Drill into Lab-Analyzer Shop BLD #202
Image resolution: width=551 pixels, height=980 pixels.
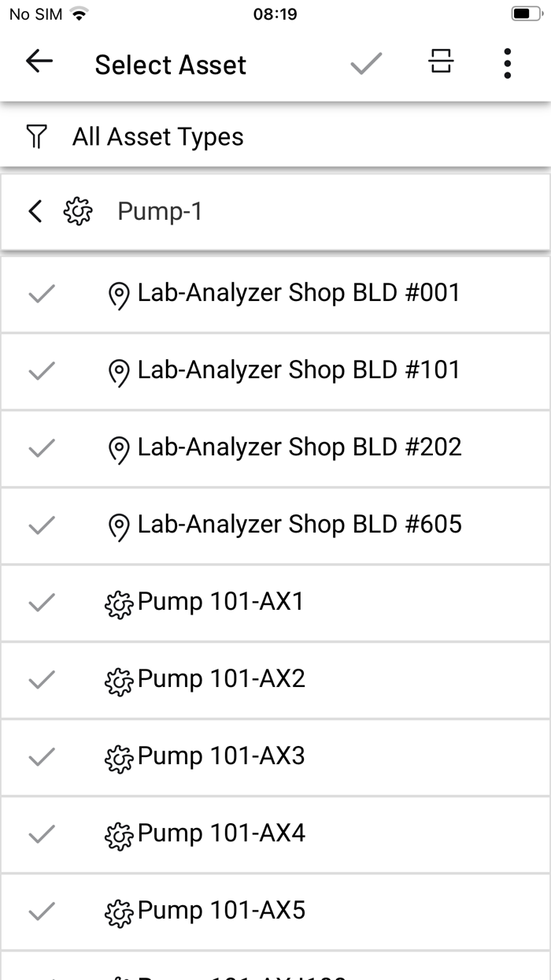[275, 448]
